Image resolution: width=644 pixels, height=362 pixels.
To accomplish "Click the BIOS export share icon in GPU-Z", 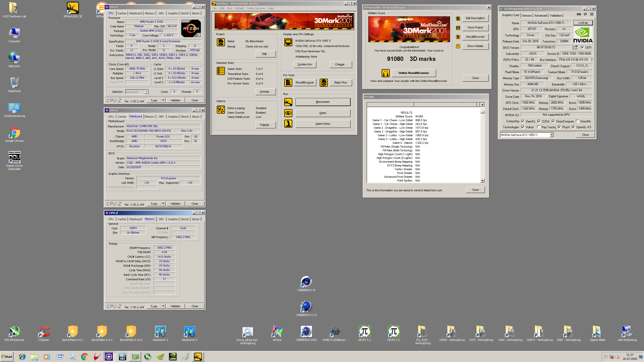I will point(575,47).
